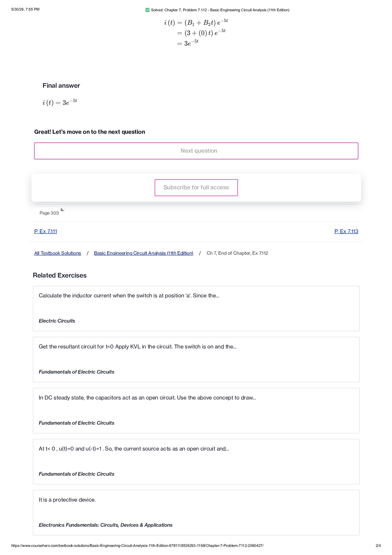This screenshot has width=392, height=555.
Task: Click the Final answer heading
Action: click(x=61, y=86)
